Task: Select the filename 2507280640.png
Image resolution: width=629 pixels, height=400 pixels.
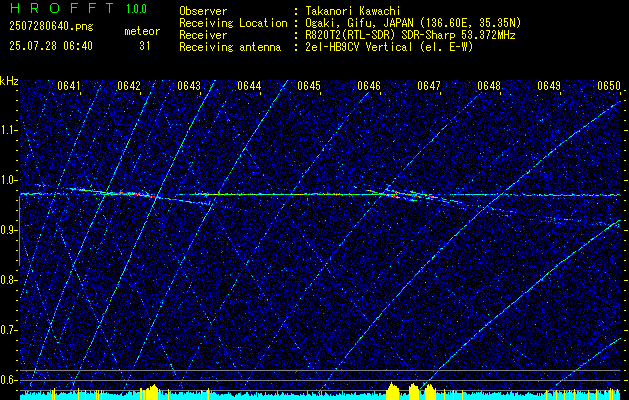Action: [x=51, y=27]
